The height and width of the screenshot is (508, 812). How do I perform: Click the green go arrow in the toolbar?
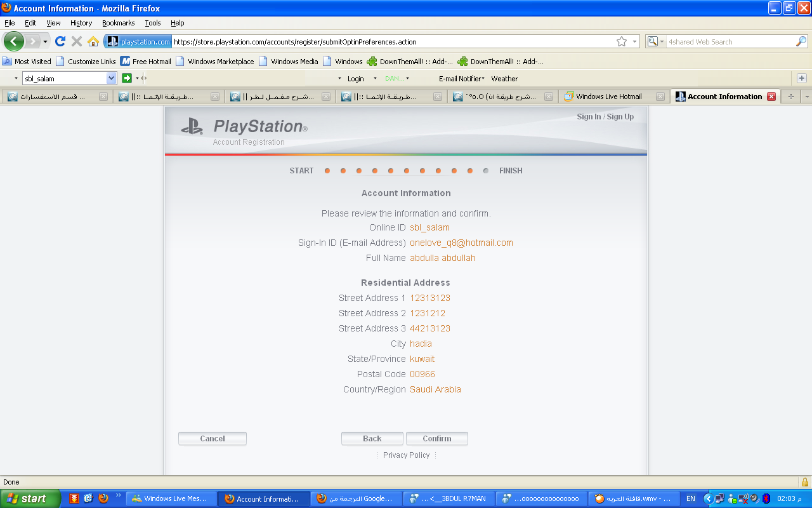127,78
